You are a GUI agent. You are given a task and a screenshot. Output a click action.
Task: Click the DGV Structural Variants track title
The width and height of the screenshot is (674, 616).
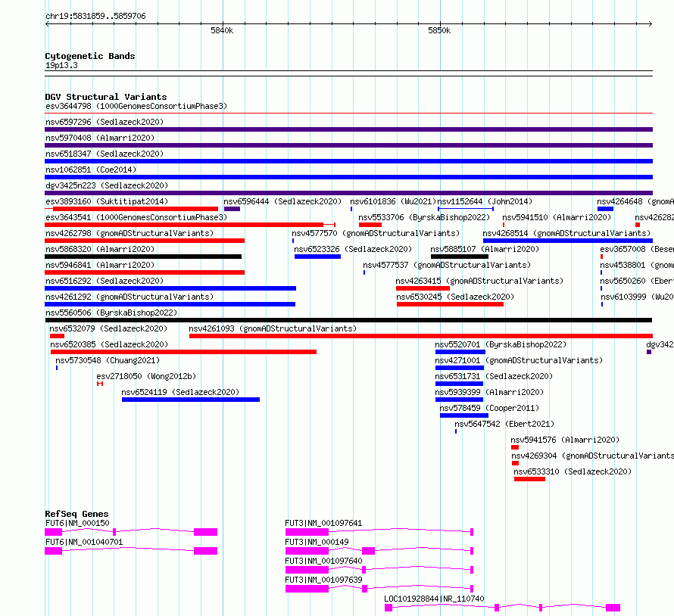106,97
